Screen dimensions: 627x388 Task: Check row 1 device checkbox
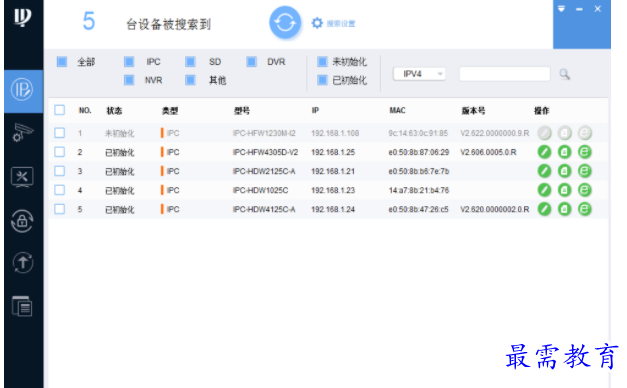(x=60, y=133)
